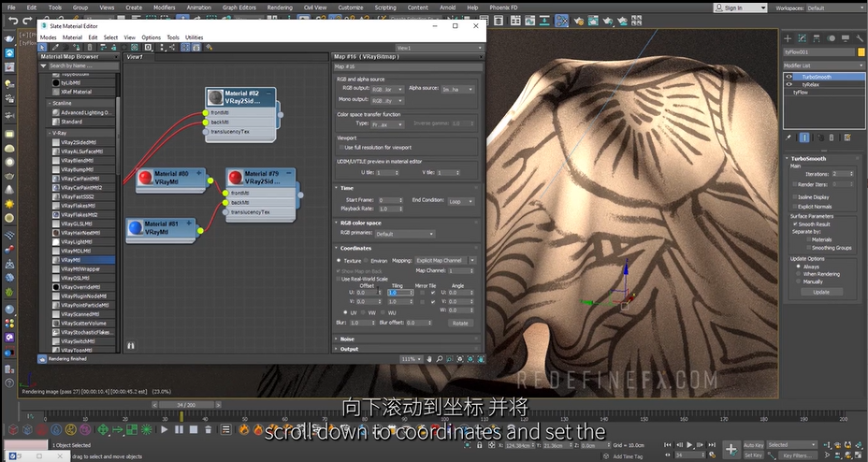Click the blue water drop icon in bottom toolbar
Viewport: 868px width, 462px height.
click(56, 429)
